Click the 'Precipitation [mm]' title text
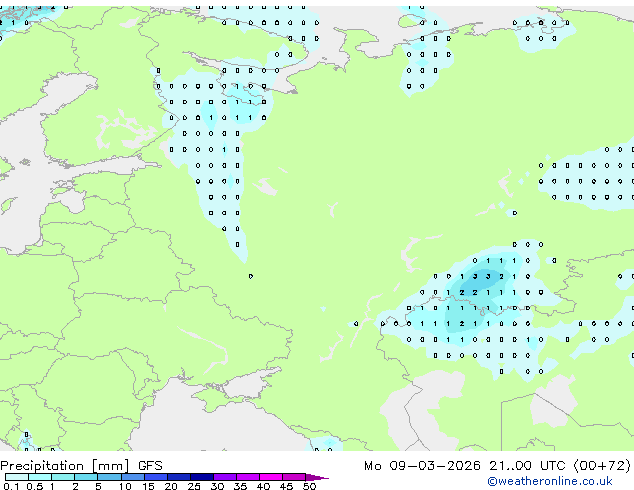Viewport: 634px width, 490px height. (x=65, y=466)
